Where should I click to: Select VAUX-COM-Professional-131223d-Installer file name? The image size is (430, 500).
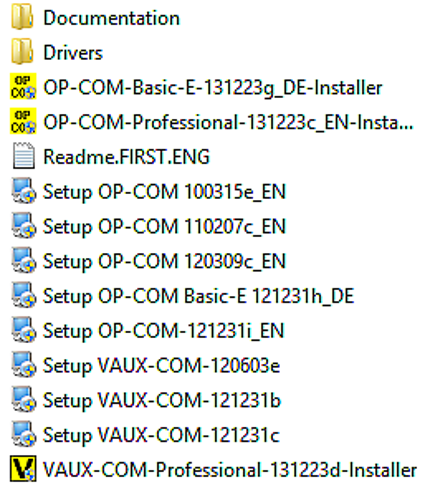(x=230, y=470)
